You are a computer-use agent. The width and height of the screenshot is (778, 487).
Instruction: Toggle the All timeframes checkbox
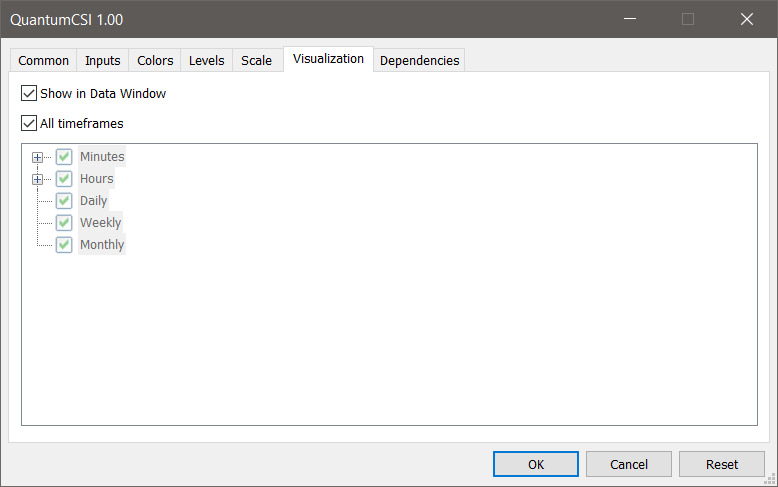[x=29, y=124]
